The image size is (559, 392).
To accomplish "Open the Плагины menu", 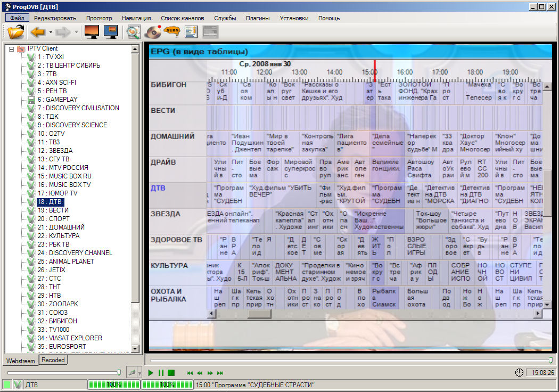I will point(257,18).
